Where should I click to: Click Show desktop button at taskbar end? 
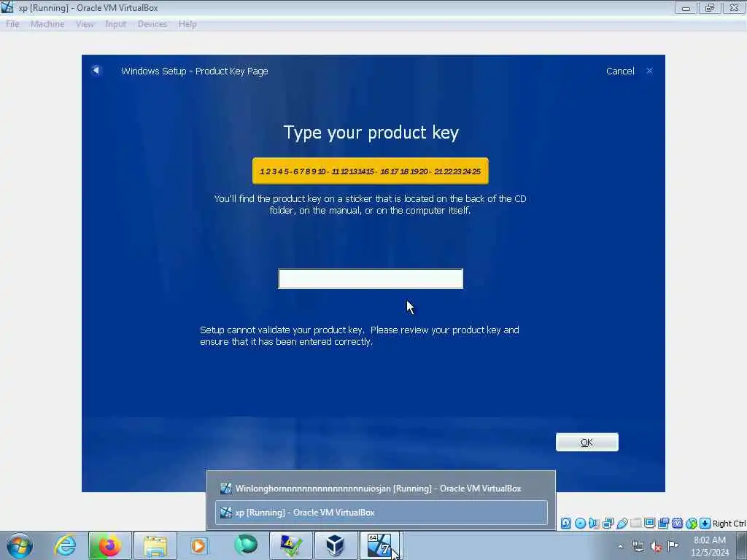coord(742,546)
